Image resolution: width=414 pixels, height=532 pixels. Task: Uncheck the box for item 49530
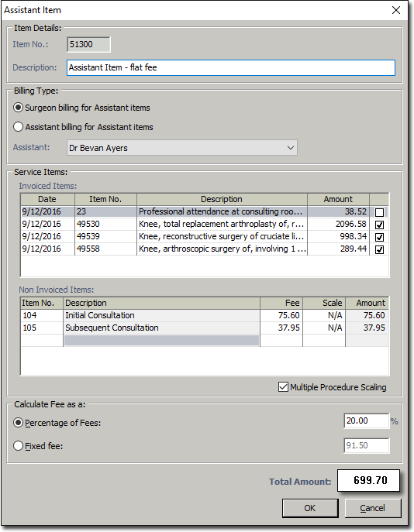[379, 225]
